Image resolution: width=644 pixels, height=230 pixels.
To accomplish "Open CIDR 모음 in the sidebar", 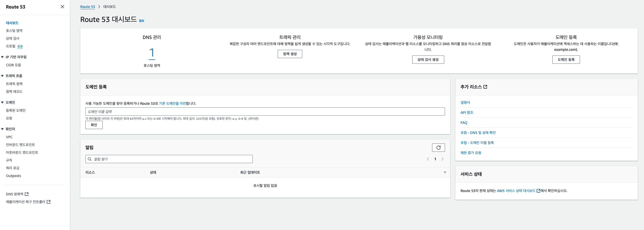I will tap(13, 65).
